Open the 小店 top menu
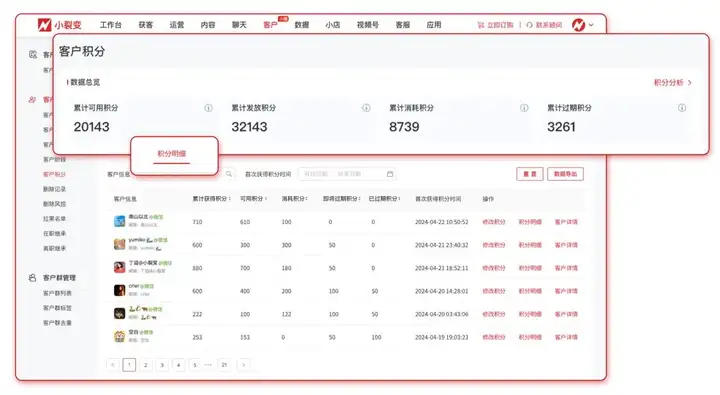 [x=333, y=25]
